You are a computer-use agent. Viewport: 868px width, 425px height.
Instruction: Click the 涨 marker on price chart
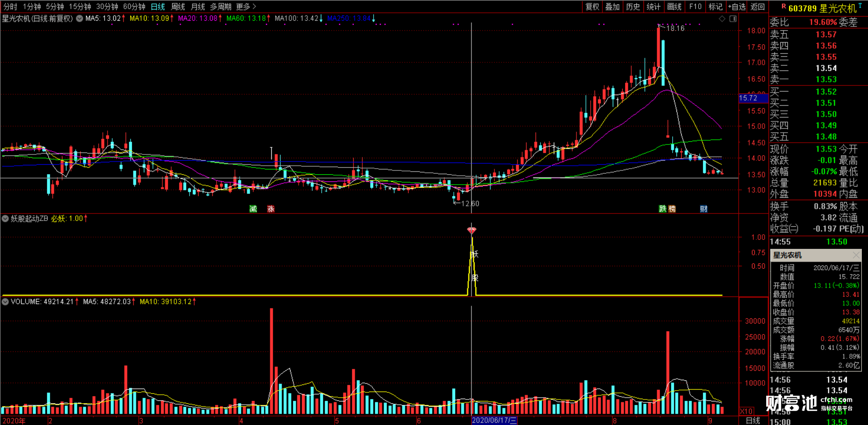(x=271, y=209)
